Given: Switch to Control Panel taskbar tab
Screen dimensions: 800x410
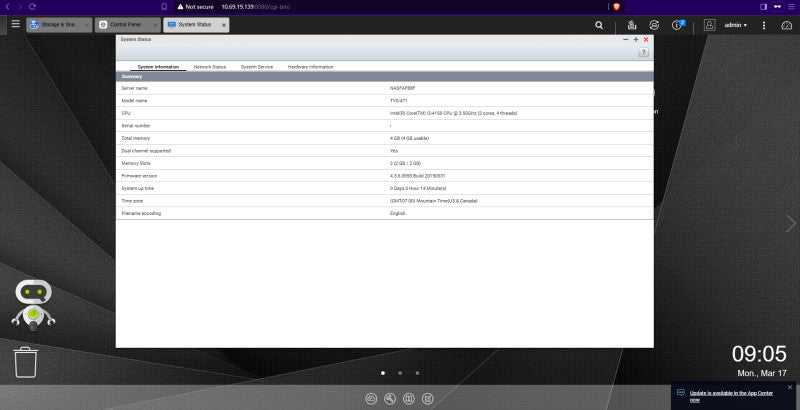Looking at the screenshot, I should pos(128,25).
